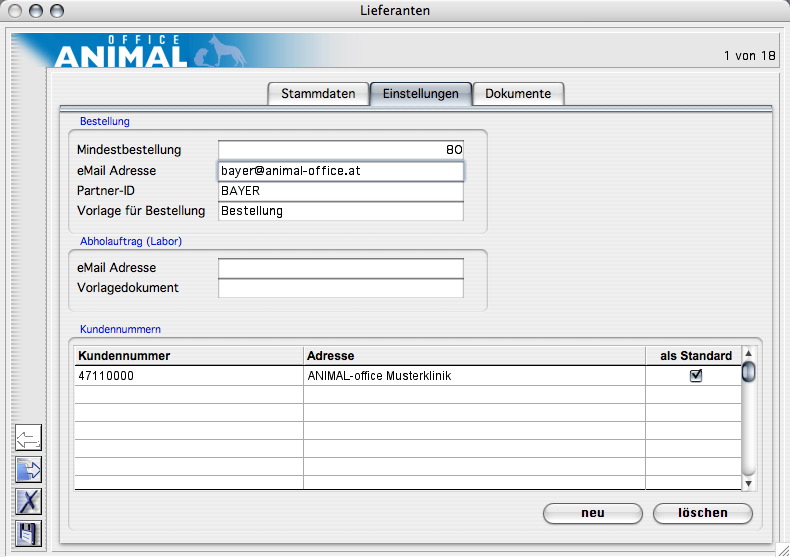
Task: Click the scroll down arrow in Kundennummern table
Action: (748, 483)
